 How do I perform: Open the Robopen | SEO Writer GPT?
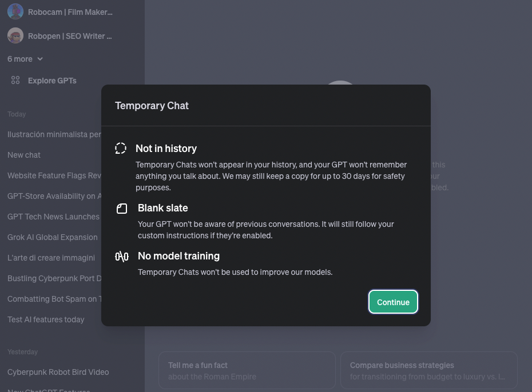click(70, 36)
